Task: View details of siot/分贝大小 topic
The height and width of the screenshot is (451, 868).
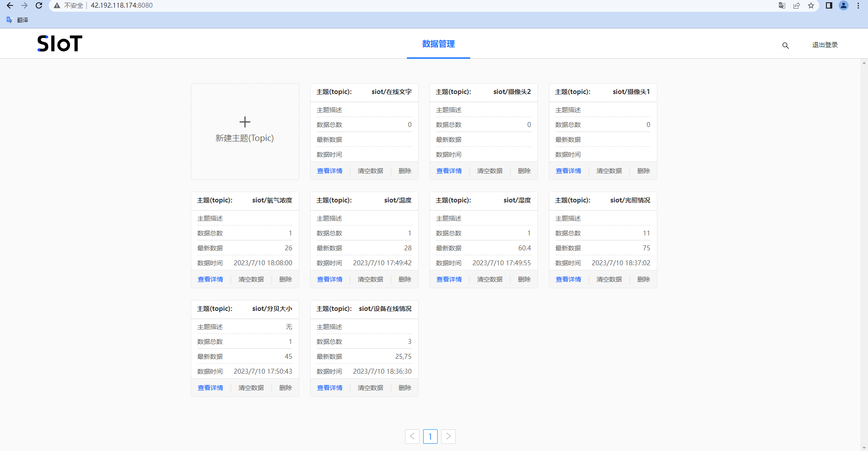Action: [x=210, y=388]
